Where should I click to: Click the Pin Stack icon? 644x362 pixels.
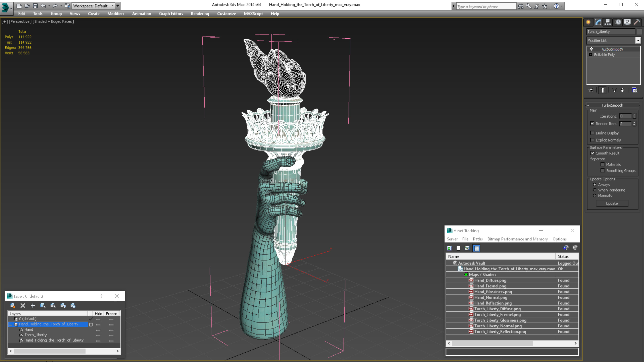(x=591, y=90)
